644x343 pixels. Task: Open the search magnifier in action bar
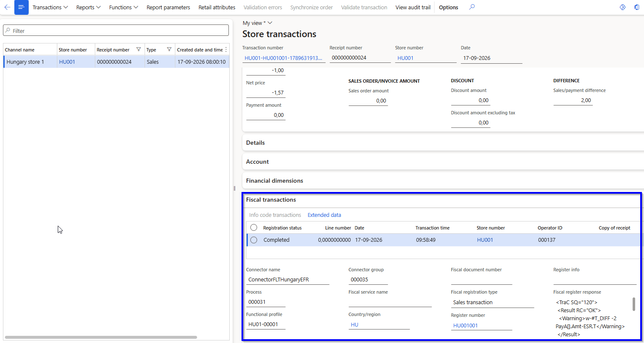[x=472, y=7]
